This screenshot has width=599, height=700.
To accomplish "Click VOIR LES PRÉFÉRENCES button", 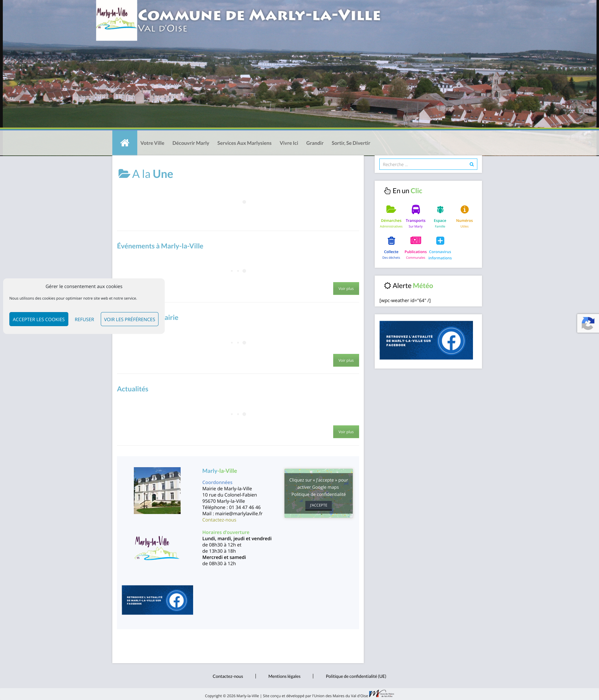I will click(x=129, y=319).
